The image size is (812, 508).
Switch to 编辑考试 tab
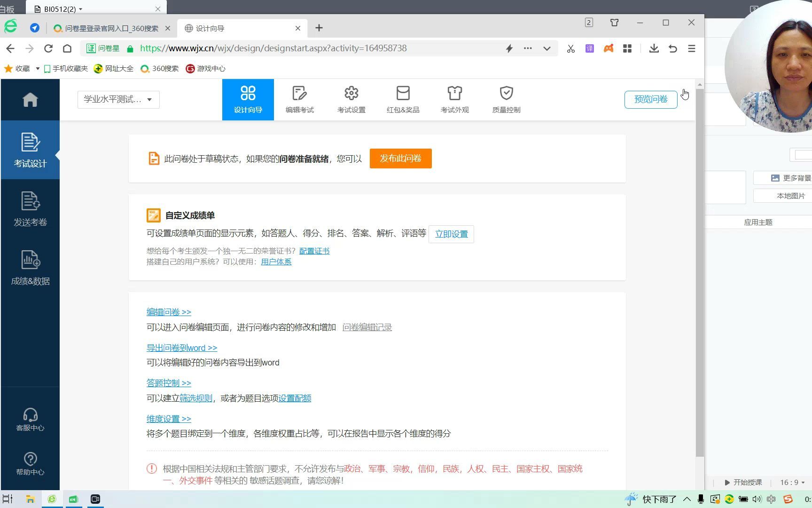point(300,100)
